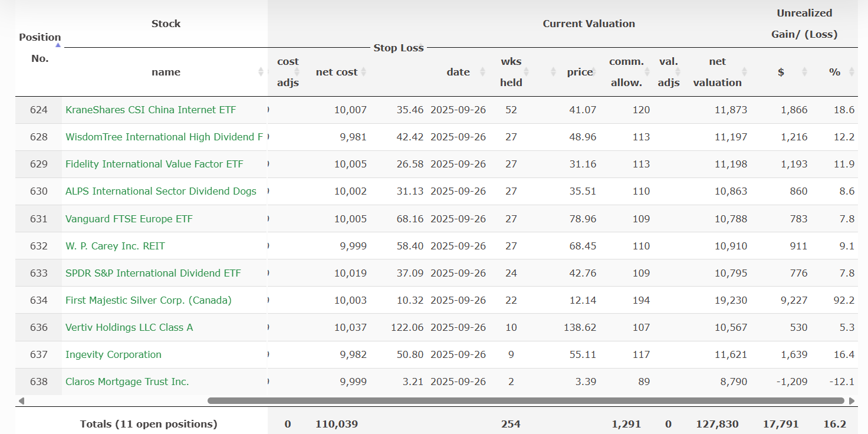Open Vertiv Holdings LLC Class A link
868x434 pixels.
coord(129,327)
